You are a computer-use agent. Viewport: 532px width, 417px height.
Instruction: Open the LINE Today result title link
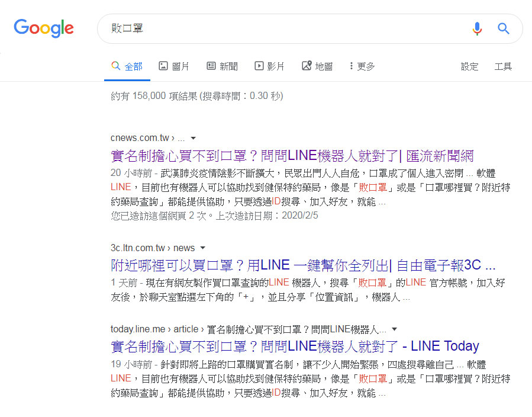click(295, 347)
